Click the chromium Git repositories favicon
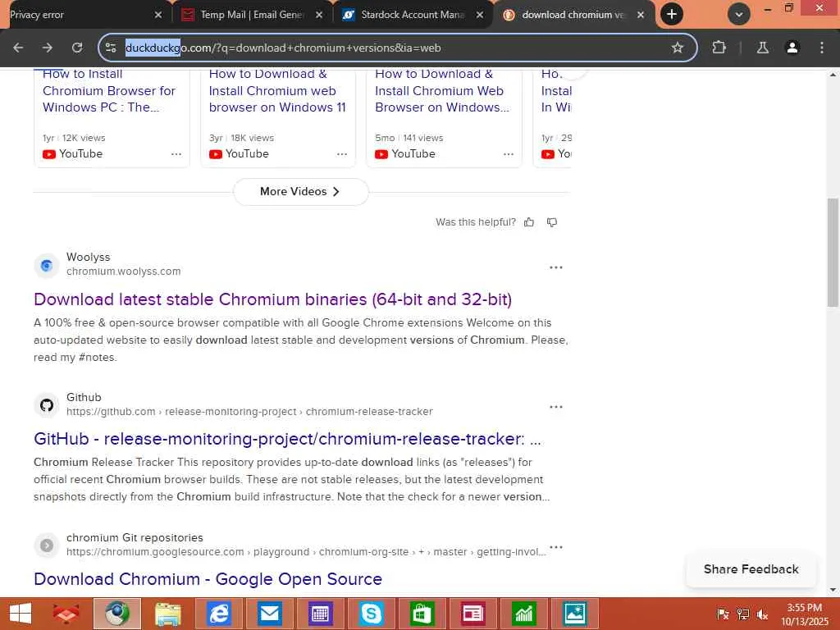The height and width of the screenshot is (630, 840). tap(47, 546)
